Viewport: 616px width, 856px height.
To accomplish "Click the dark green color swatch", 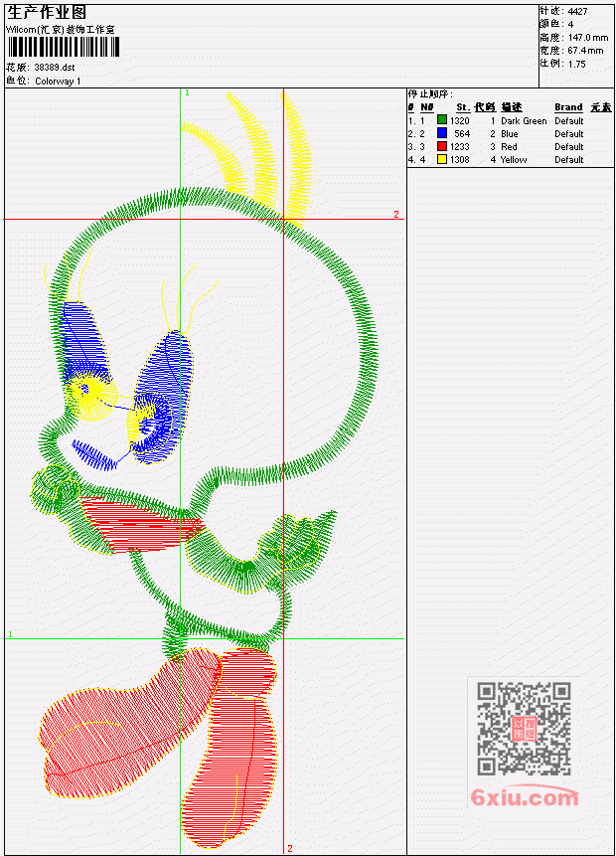I will point(442,120).
